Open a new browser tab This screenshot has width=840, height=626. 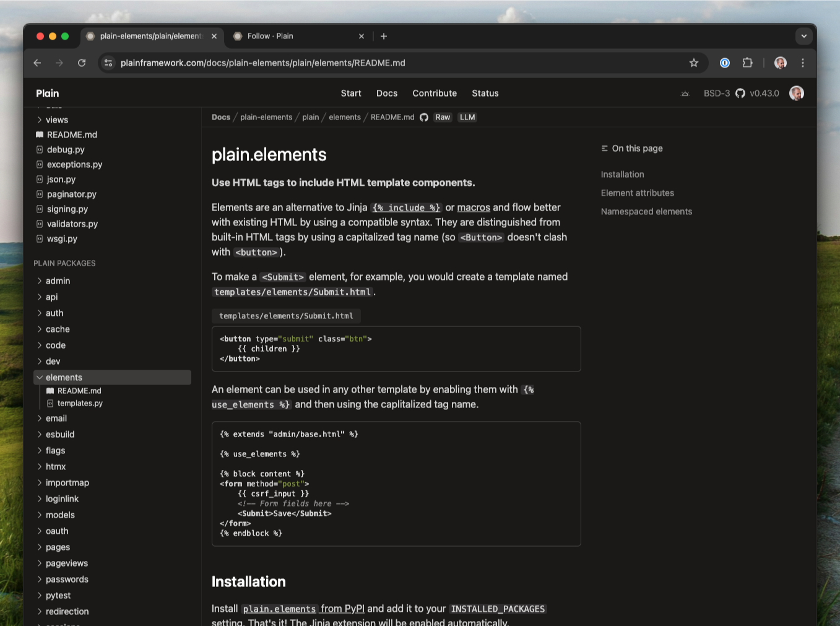tap(384, 36)
